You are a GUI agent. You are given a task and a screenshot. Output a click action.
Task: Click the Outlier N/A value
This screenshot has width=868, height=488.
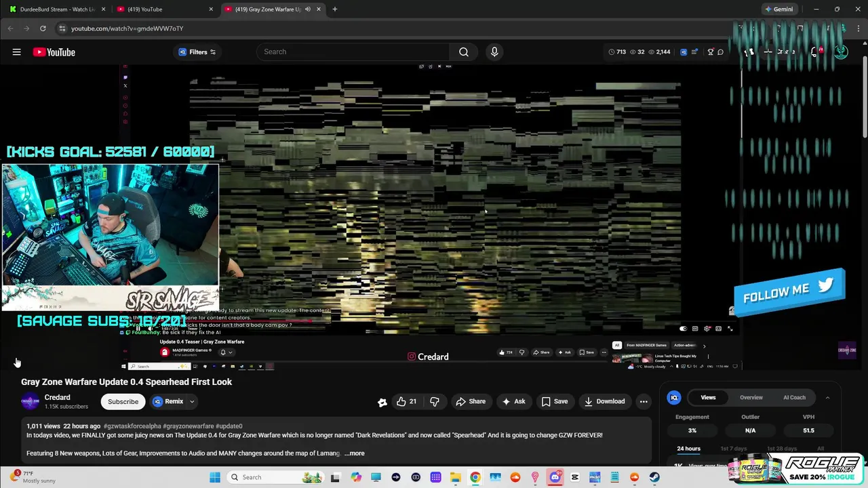[750, 430]
